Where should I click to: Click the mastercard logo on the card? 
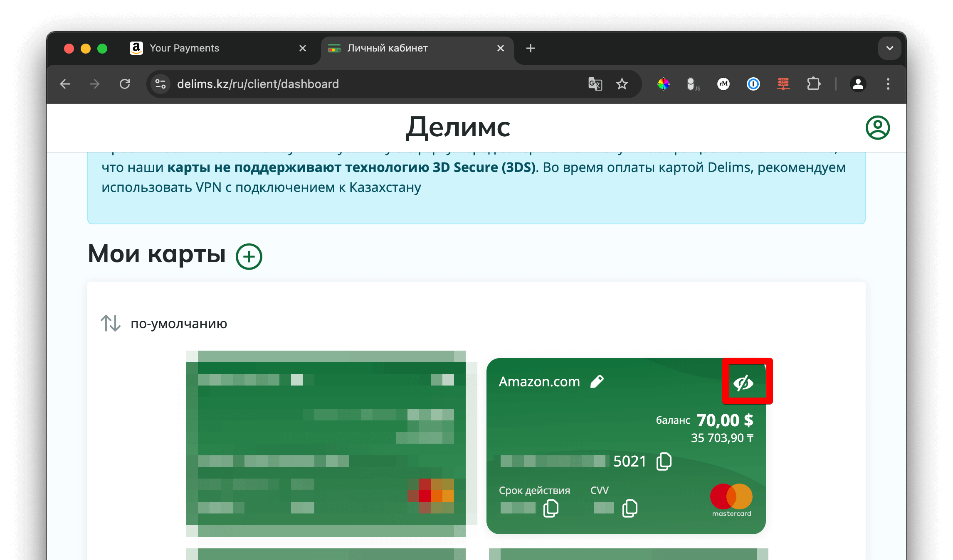click(x=731, y=500)
